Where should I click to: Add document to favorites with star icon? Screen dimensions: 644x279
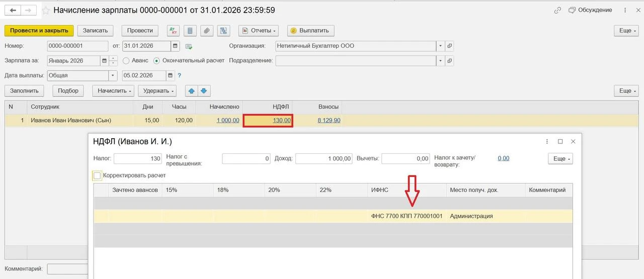[45, 11]
